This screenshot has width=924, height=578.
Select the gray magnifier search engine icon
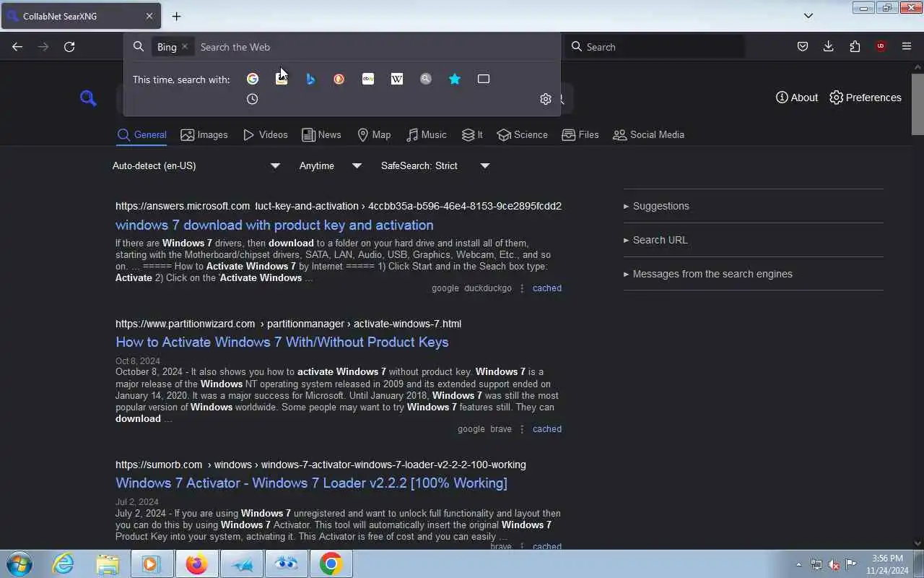426,79
